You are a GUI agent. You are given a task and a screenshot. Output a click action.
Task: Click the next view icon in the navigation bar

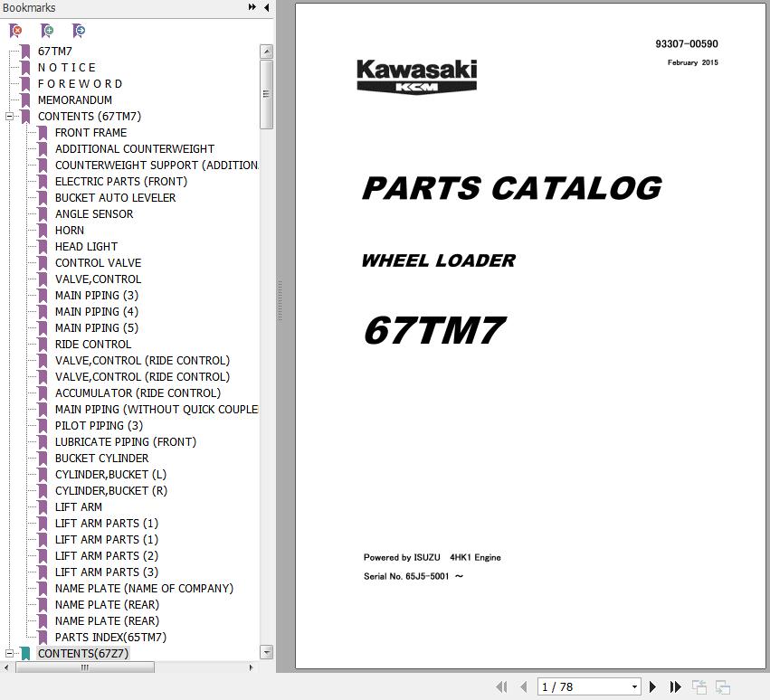pyautogui.click(x=722, y=686)
